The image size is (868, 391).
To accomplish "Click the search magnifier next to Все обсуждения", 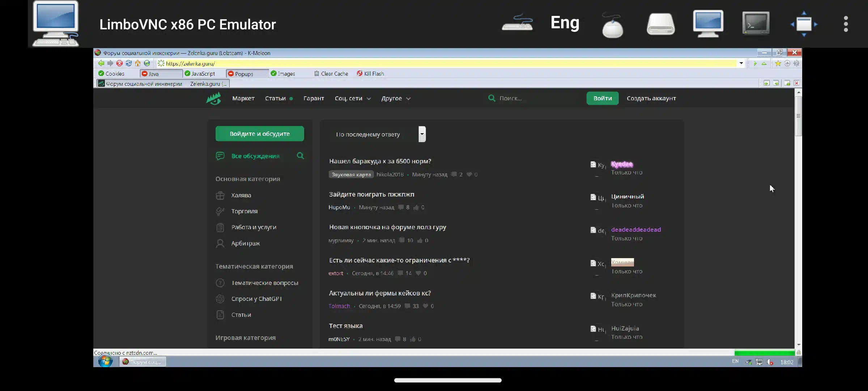I will coord(300,156).
